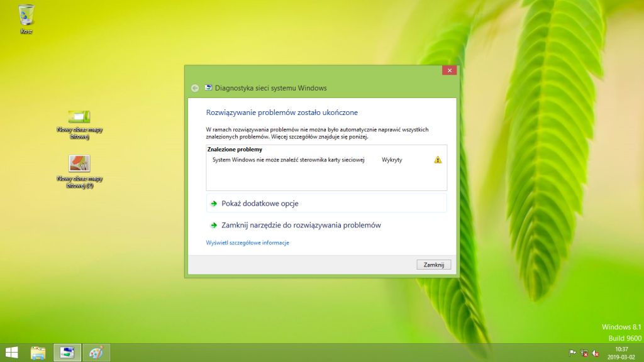Click the Action Center flag tray icon

pyautogui.click(x=572, y=353)
